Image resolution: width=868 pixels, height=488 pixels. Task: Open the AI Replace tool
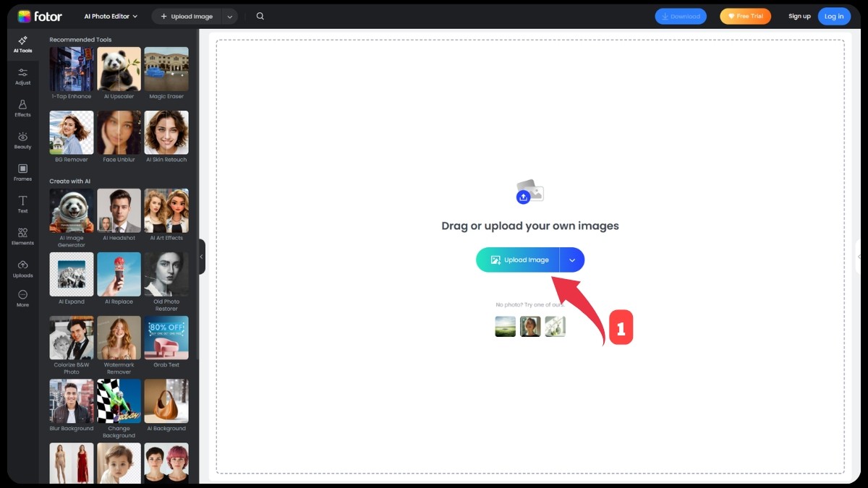pyautogui.click(x=119, y=278)
